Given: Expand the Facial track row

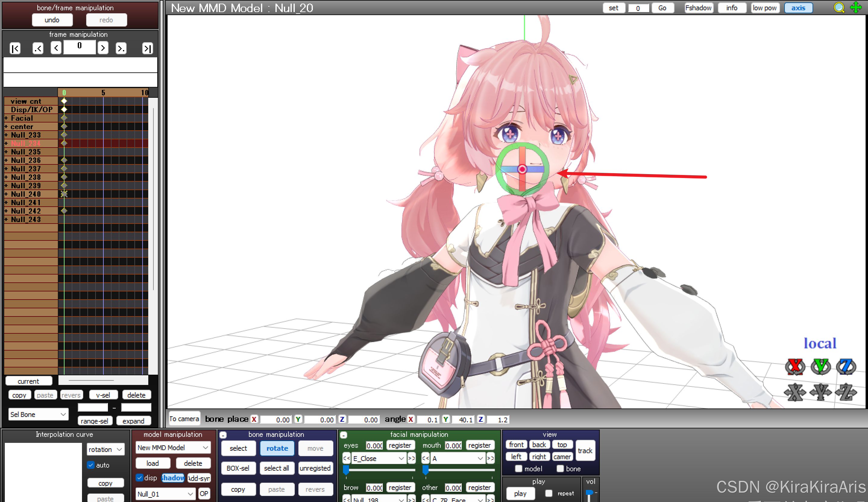Looking at the screenshot, I should (6, 118).
